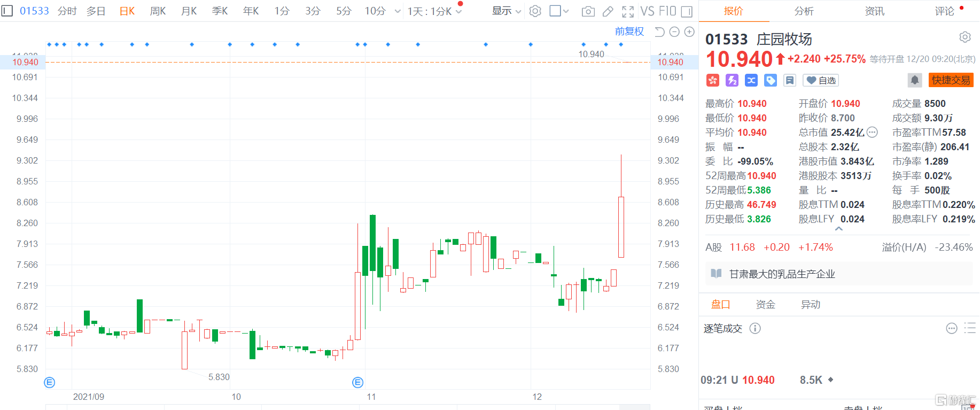Click the E event marker near November
Image resolution: width=980 pixels, height=410 pixels.
[358, 382]
